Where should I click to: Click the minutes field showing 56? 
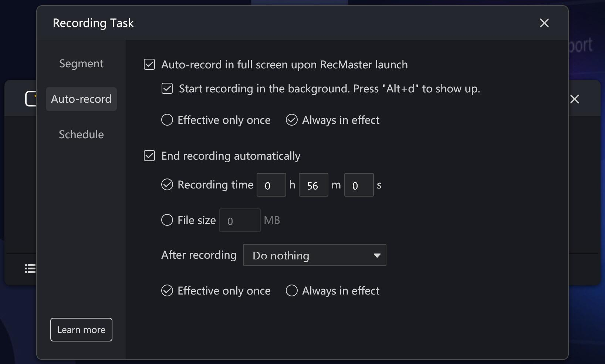[x=314, y=185]
